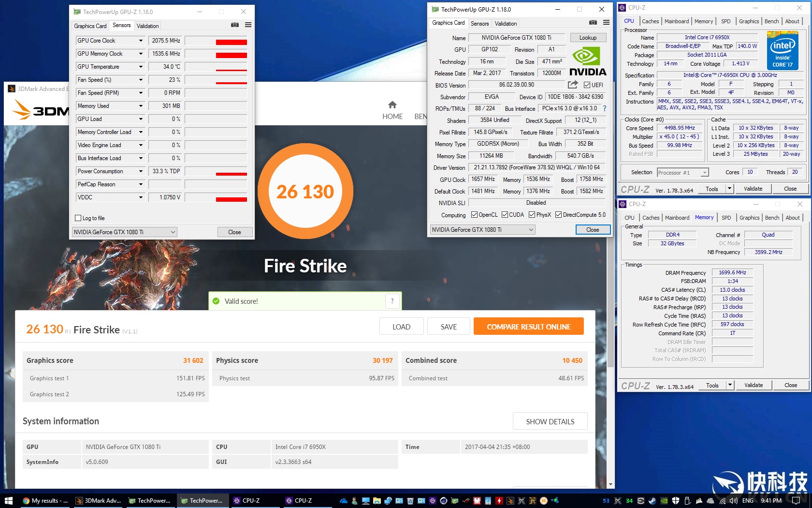Click the Steam icon in system tray

coord(652,501)
